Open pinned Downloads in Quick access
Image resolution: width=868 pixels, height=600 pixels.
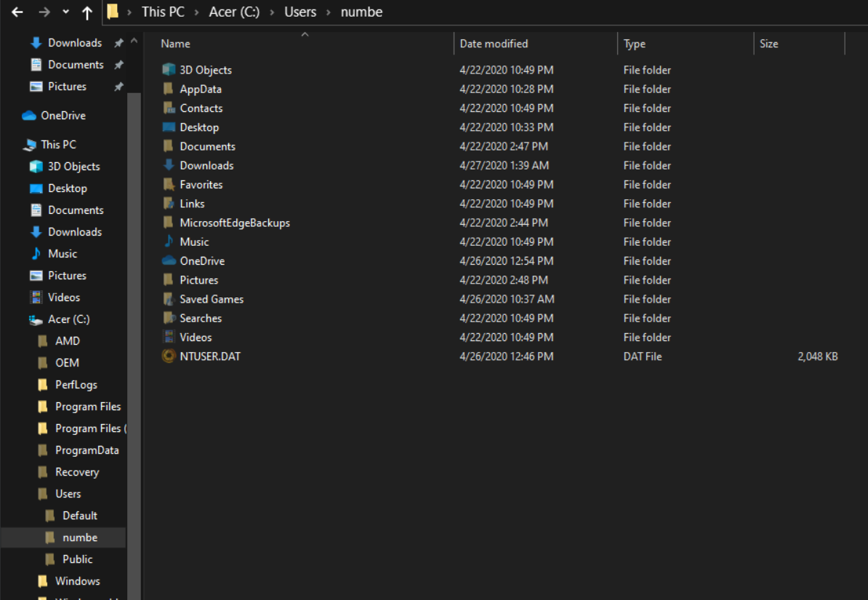[74, 43]
